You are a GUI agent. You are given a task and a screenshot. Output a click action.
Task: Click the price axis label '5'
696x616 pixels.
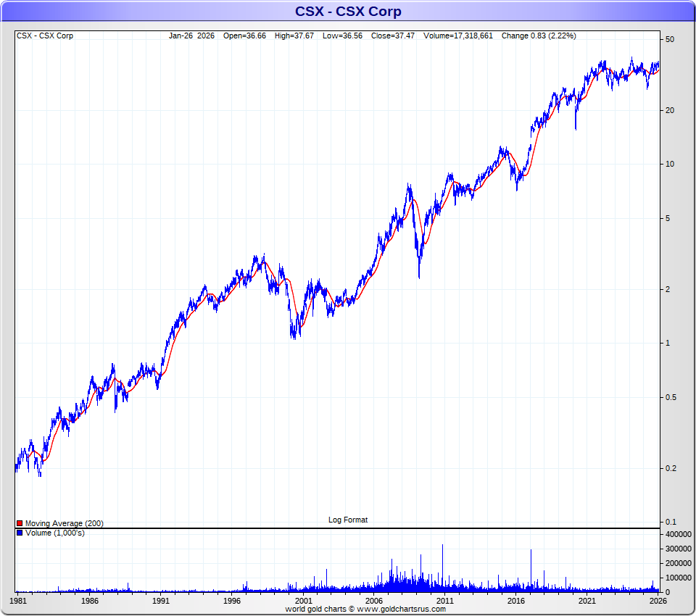[668, 218]
